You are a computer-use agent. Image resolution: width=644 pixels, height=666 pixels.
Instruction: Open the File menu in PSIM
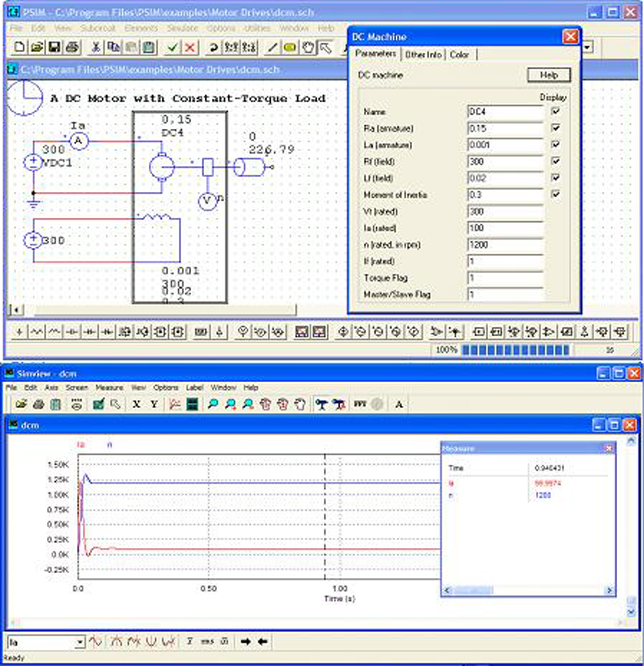click(x=16, y=28)
